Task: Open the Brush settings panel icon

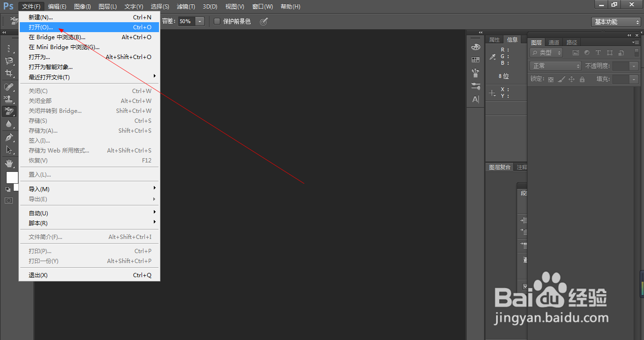Action: click(476, 86)
